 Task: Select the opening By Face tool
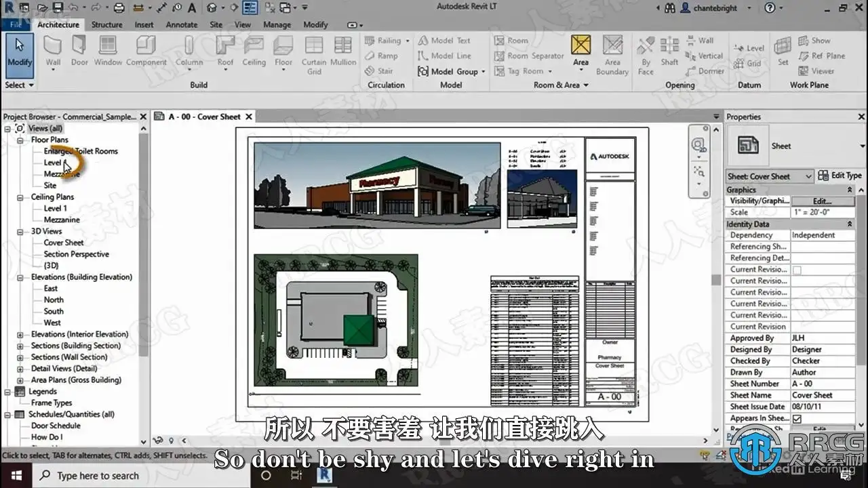click(646, 55)
